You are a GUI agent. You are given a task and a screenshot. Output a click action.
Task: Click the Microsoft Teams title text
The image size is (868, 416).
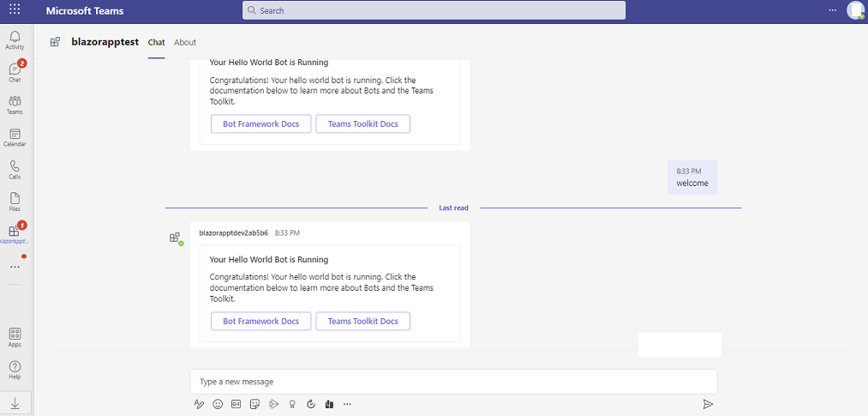85,10
